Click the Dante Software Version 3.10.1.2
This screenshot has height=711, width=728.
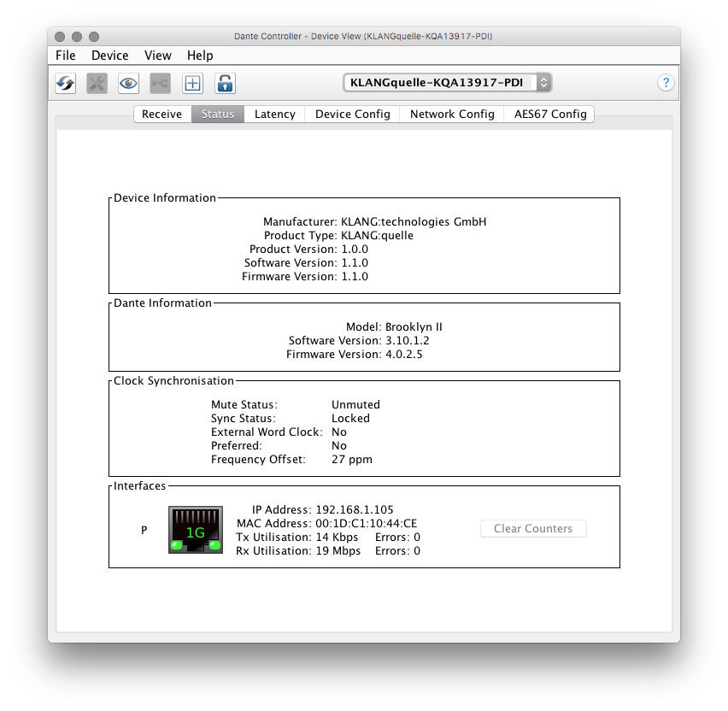[x=408, y=340]
